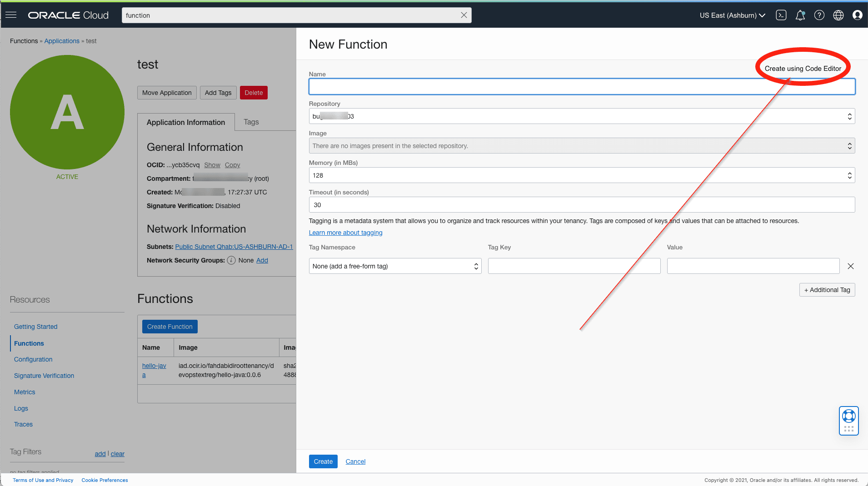Open Traces in Resources
The height and width of the screenshot is (486, 868).
click(23, 424)
